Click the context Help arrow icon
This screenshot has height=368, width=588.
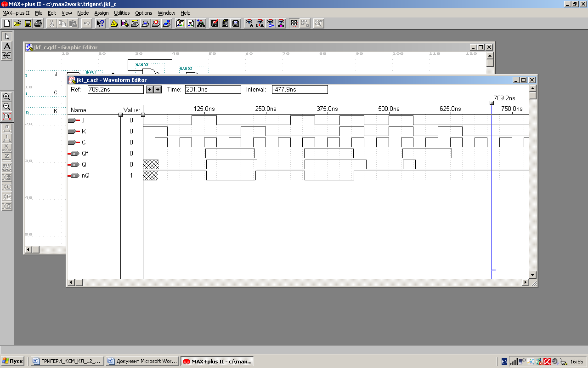pyautogui.click(x=100, y=23)
